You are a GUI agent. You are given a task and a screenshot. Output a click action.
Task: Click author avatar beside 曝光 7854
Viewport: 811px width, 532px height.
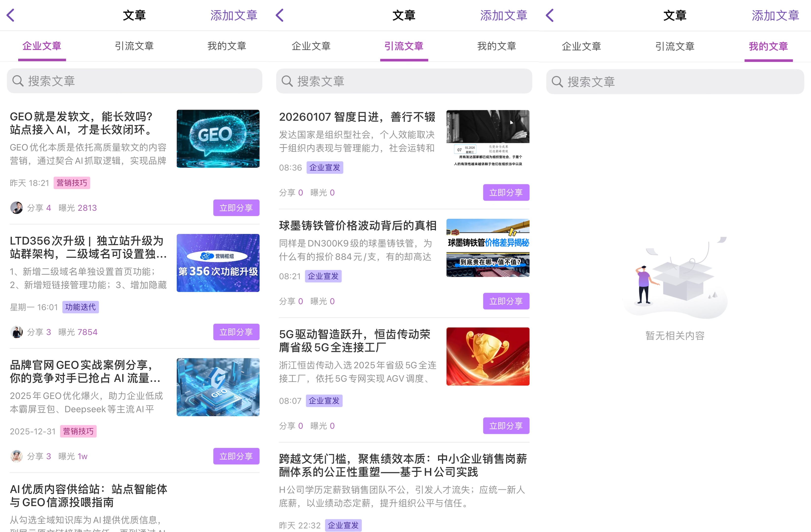[x=16, y=332]
